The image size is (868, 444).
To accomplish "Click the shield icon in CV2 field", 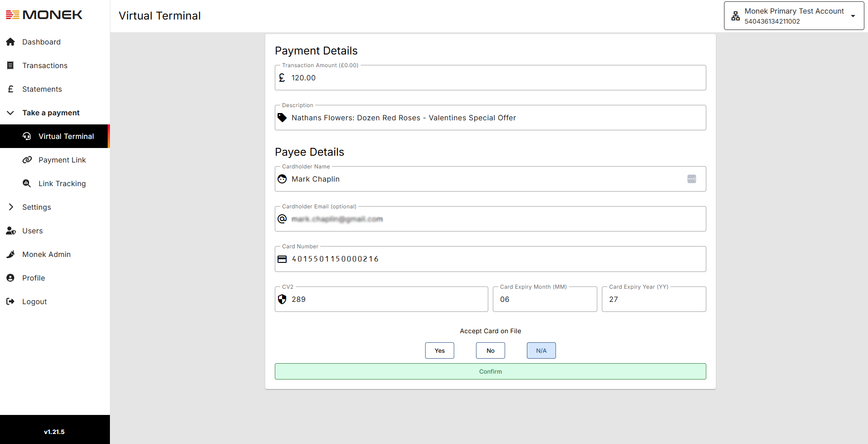I will (282, 299).
